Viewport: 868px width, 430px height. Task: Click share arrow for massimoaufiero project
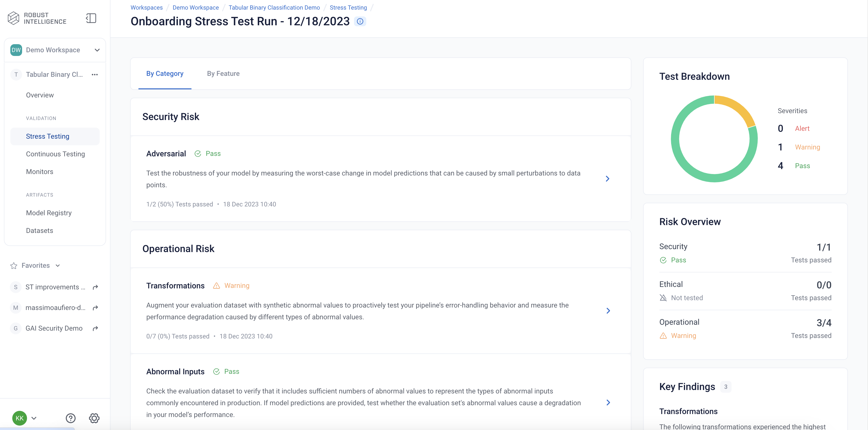coord(95,308)
